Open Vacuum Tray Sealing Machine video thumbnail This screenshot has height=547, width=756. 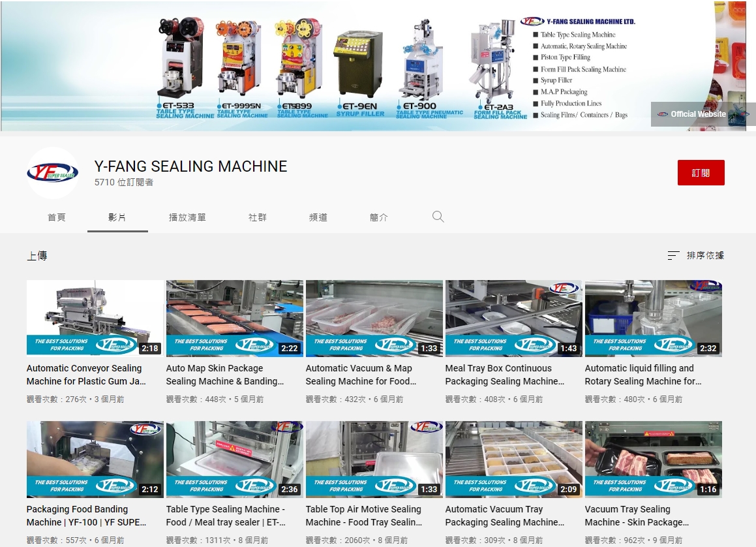(x=654, y=460)
